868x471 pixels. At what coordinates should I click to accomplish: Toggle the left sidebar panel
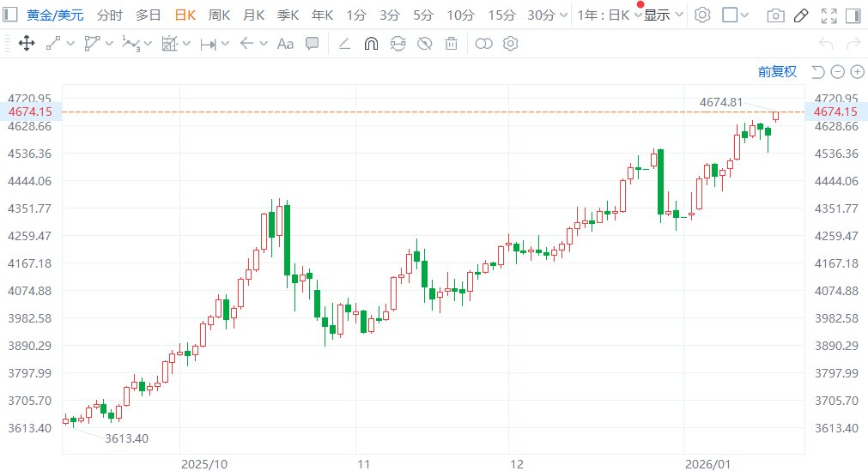(8, 15)
